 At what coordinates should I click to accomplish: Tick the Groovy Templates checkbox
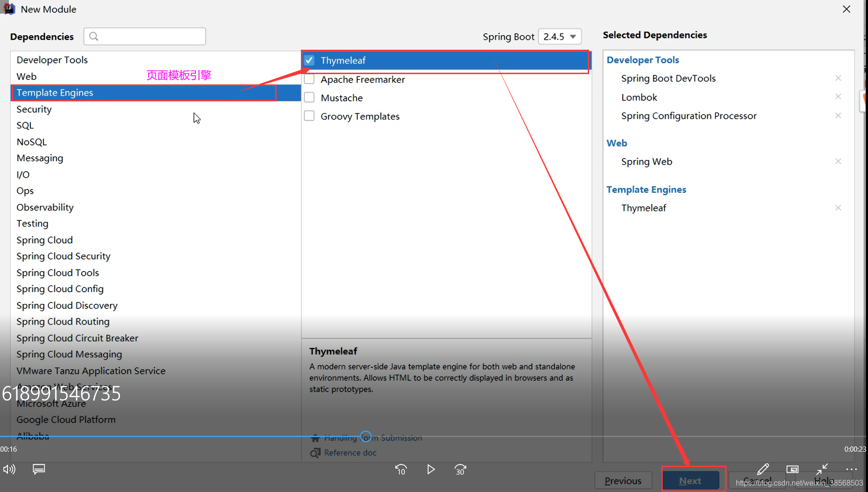[x=309, y=116]
